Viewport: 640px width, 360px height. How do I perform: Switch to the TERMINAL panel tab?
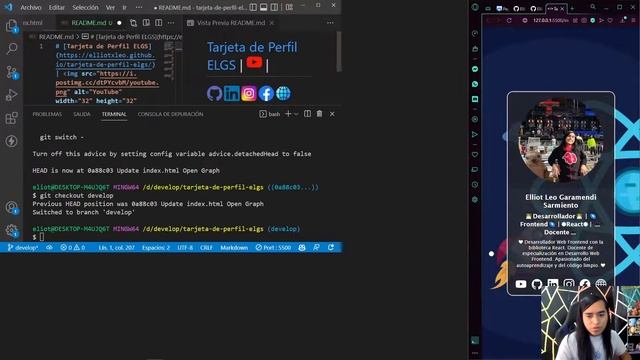click(x=114, y=114)
